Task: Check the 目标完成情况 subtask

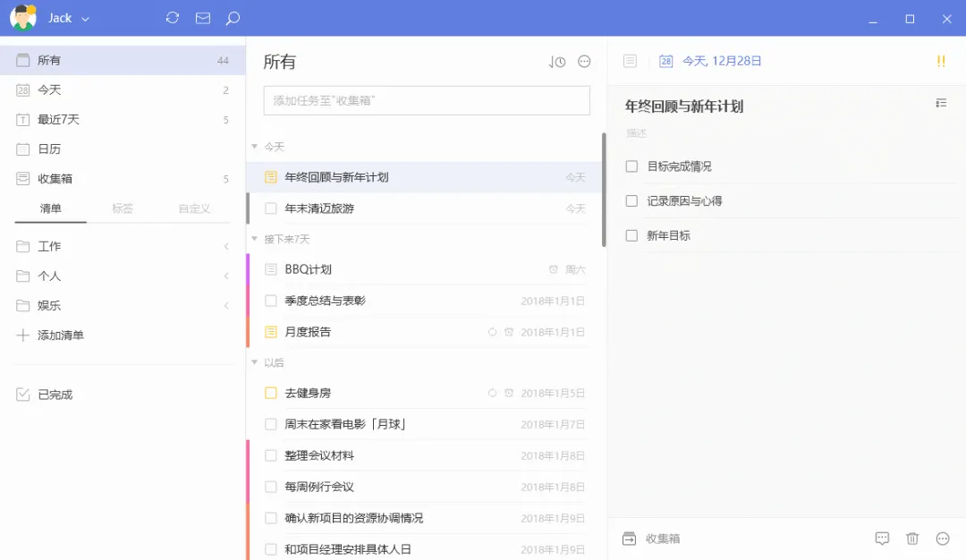Action: tap(631, 166)
